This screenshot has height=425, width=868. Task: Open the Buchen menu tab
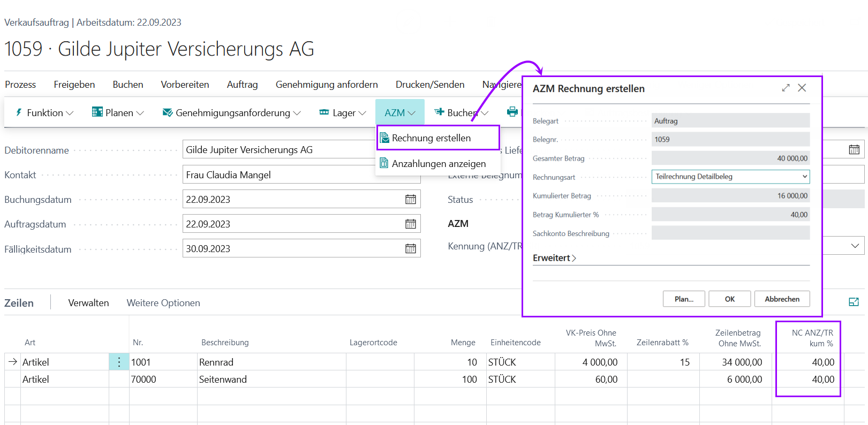[x=128, y=85]
